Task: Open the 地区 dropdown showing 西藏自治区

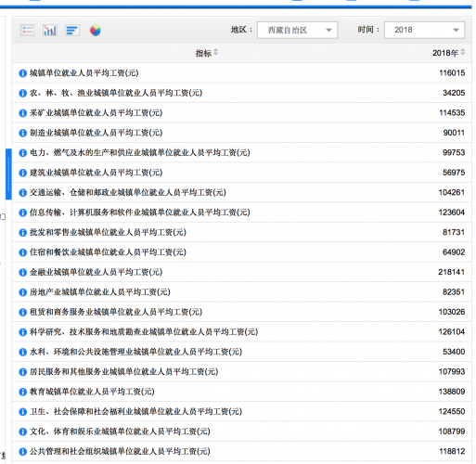Action: coord(297,30)
